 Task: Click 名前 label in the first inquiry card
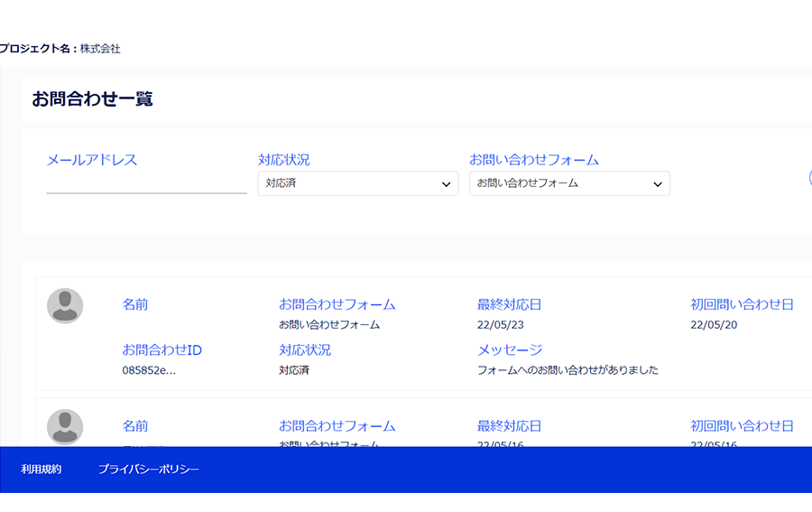135,305
